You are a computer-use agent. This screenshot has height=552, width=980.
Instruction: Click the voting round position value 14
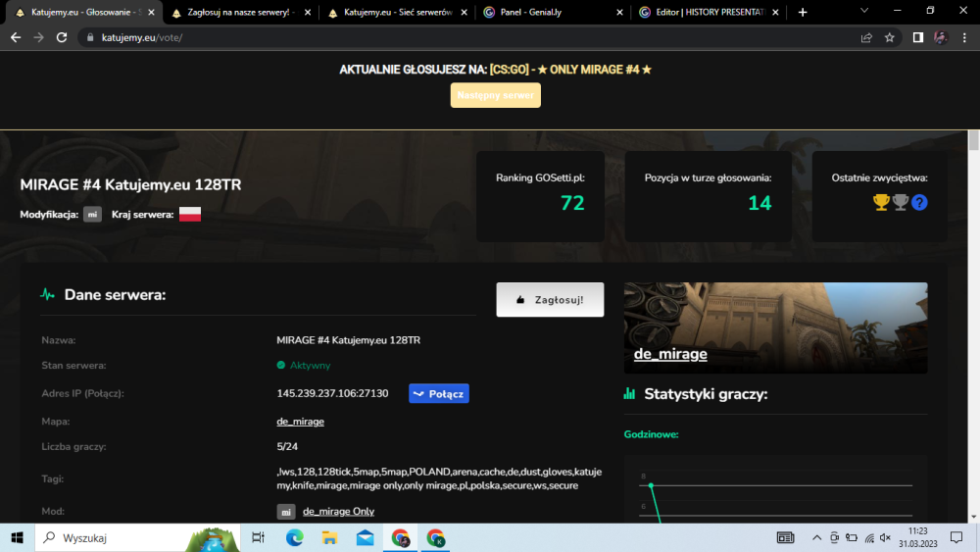(760, 203)
